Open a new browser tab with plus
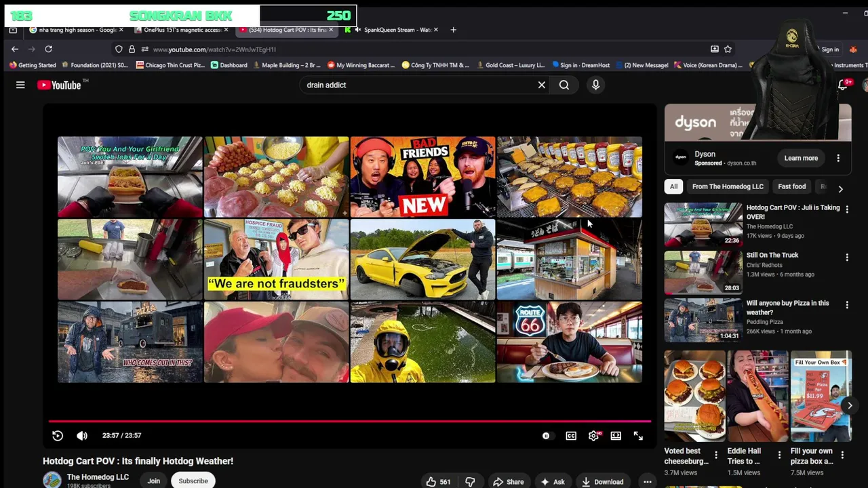868x488 pixels. point(453,30)
